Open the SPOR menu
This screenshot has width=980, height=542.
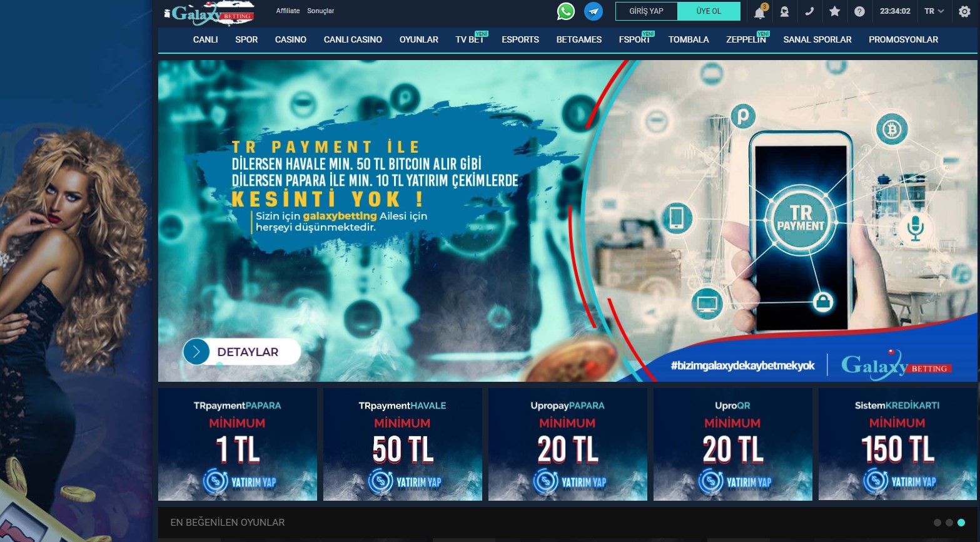click(x=246, y=39)
